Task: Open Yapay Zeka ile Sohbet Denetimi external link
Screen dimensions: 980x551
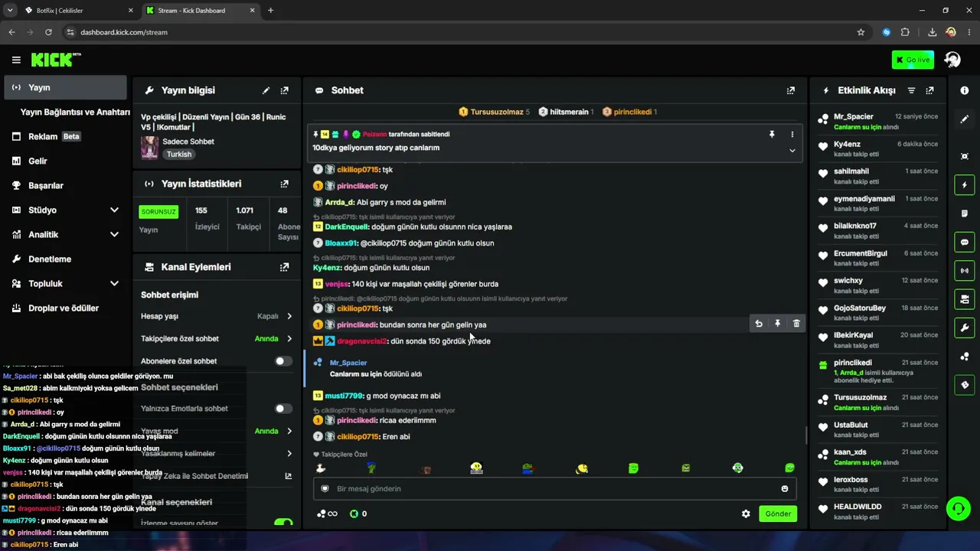Action: (x=289, y=476)
